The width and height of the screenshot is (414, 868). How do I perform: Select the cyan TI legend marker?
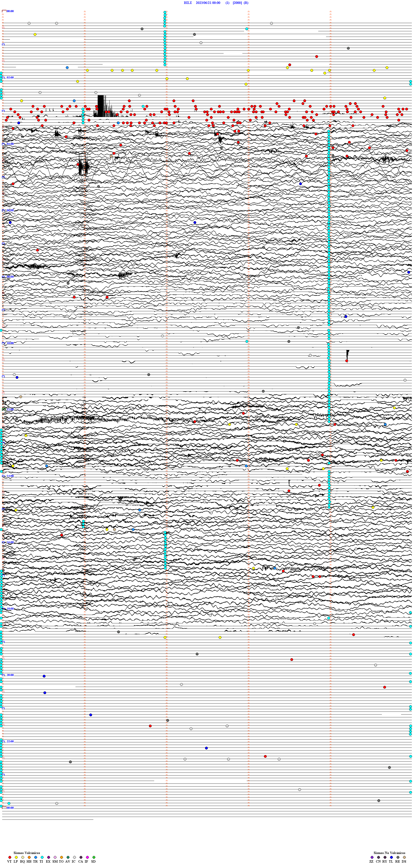(42, 857)
